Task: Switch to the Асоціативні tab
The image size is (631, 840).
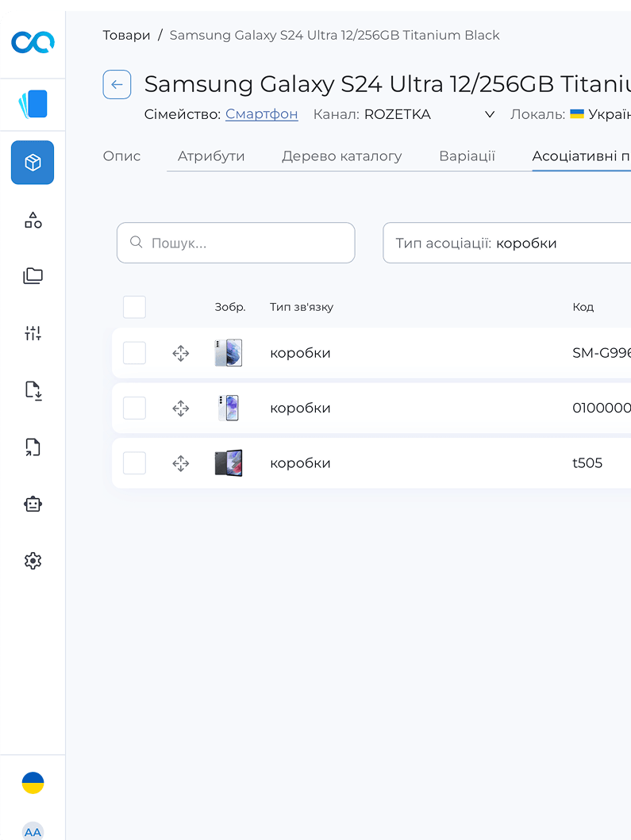Action: click(x=581, y=156)
